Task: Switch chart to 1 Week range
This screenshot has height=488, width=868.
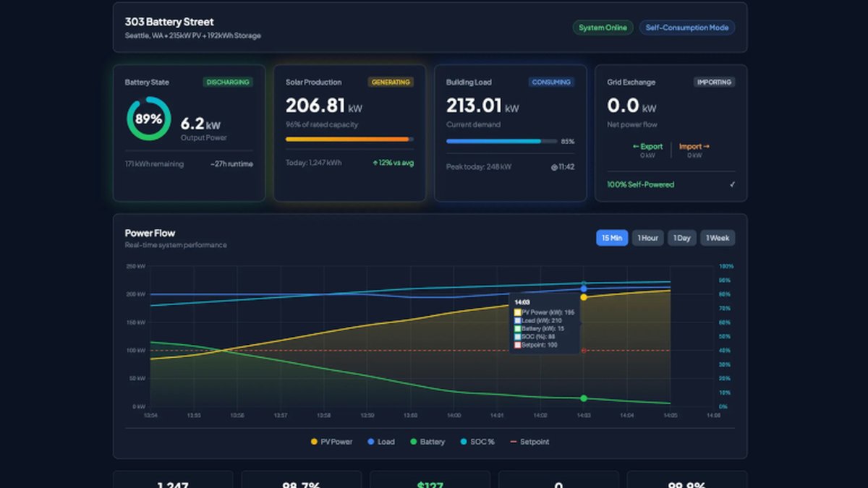Action: pos(718,238)
